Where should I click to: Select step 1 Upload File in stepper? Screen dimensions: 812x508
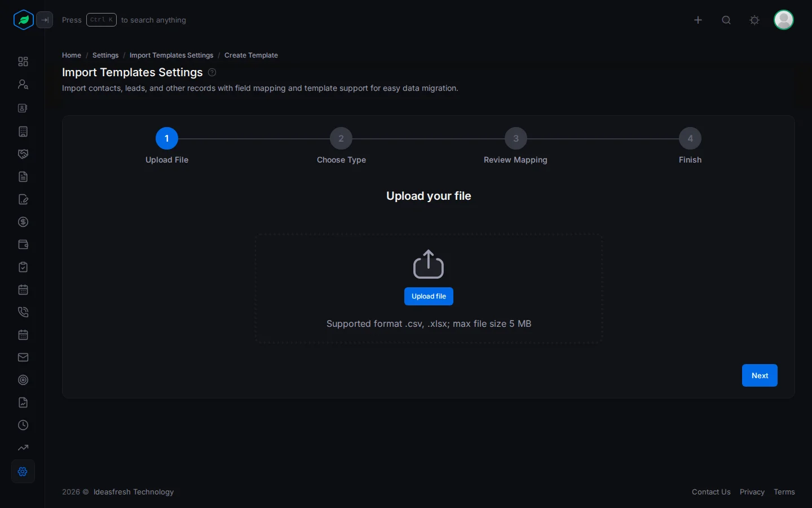click(x=167, y=138)
